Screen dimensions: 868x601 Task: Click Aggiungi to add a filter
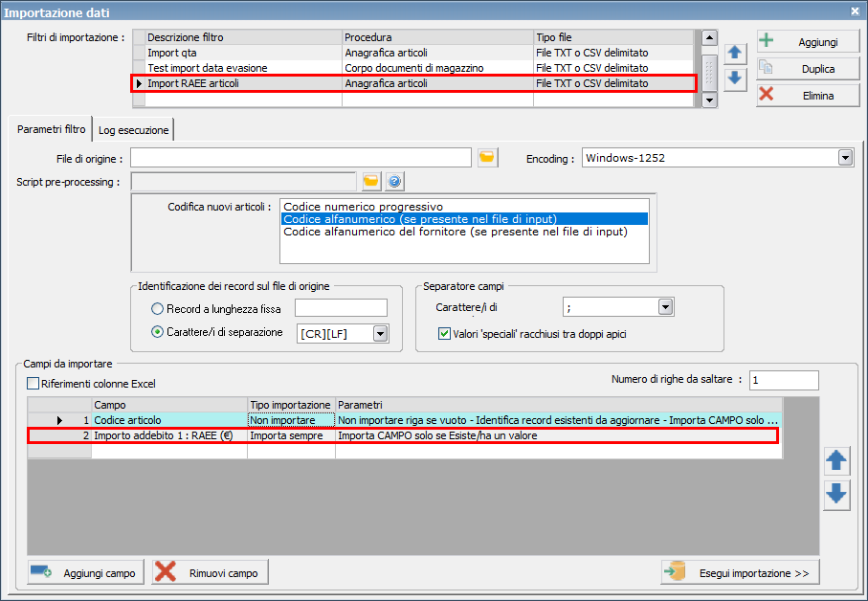pos(808,41)
